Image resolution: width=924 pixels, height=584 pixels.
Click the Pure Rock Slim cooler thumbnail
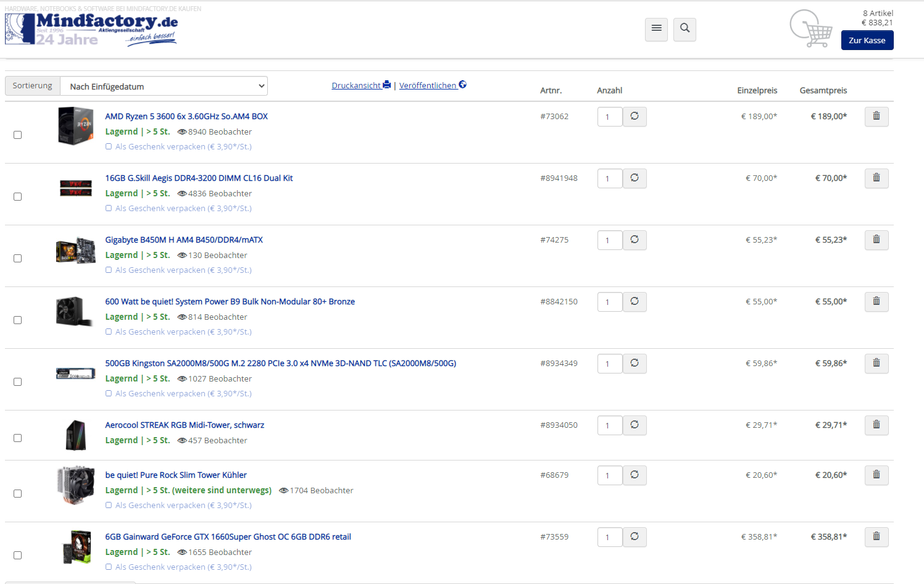[x=76, y=485]
